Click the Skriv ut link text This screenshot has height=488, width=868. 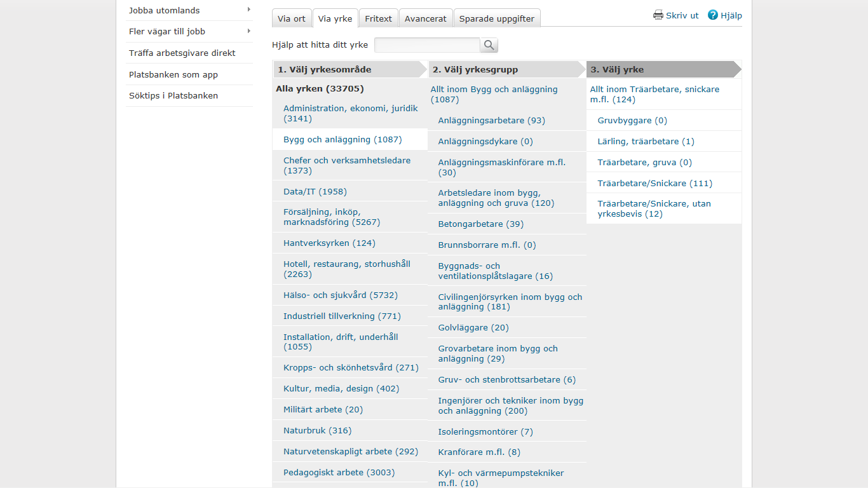[x=682, y=15]
